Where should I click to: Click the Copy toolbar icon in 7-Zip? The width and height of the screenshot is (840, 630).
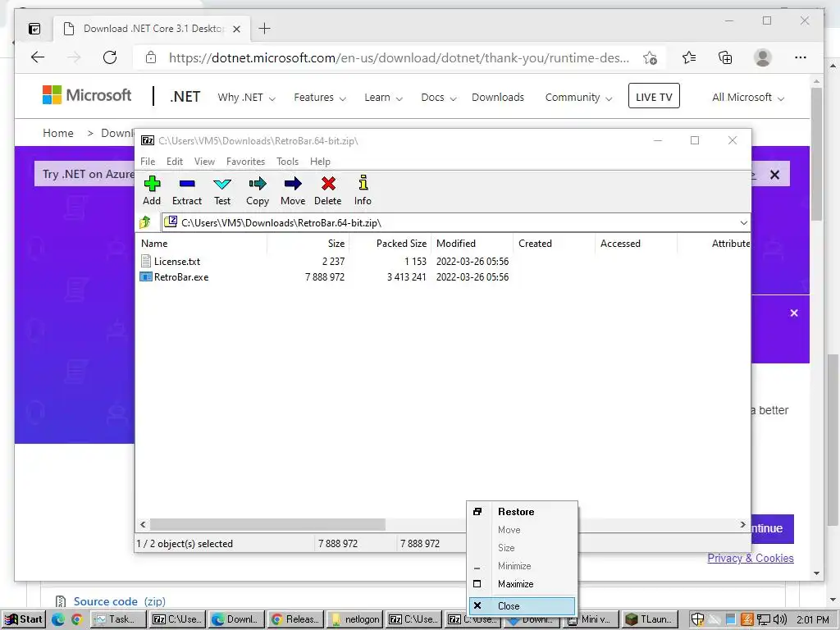(257, 190)
